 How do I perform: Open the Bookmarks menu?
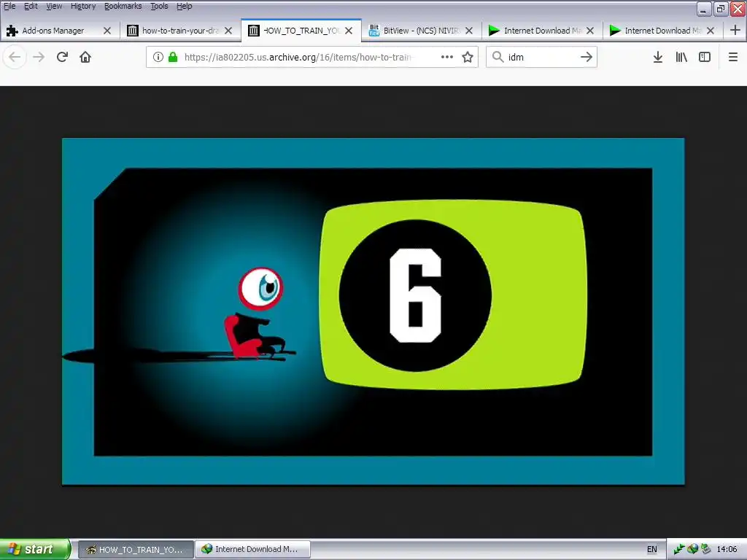[x=123, y=6]
